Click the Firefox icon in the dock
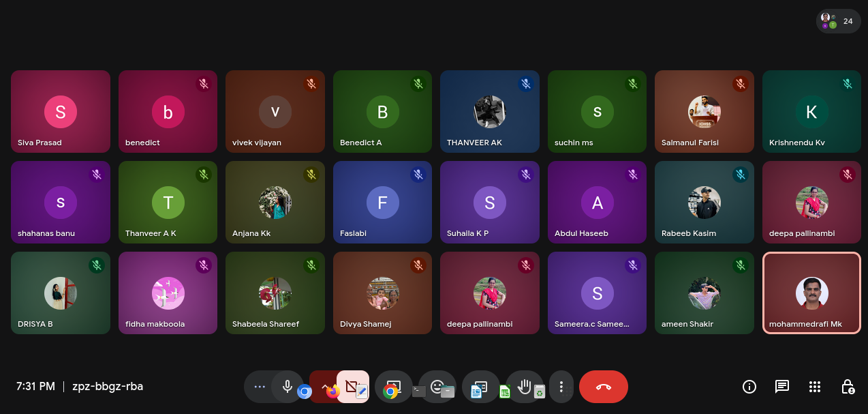Viewport: 868px width, 414px height. click(332, 391)
